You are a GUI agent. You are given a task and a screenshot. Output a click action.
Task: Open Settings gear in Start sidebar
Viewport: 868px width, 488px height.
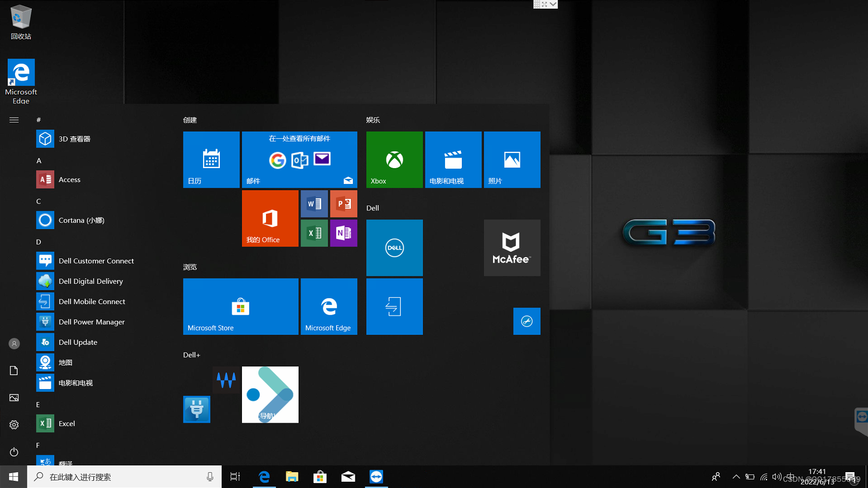pos(14,425)
